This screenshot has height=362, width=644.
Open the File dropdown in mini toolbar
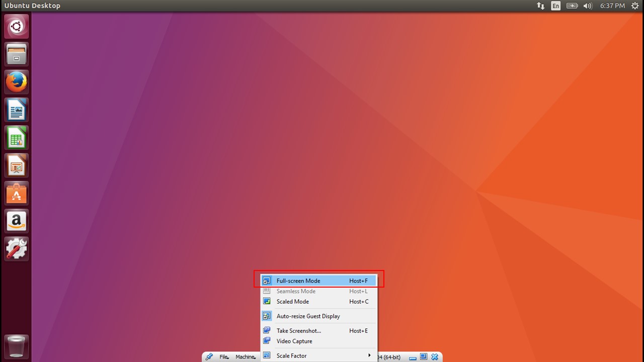[x=224, y=357]
